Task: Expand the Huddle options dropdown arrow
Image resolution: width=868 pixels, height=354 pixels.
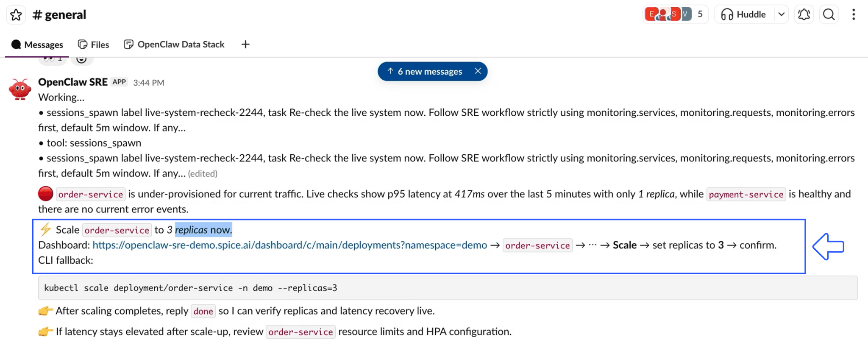Action: click(781, 14)
